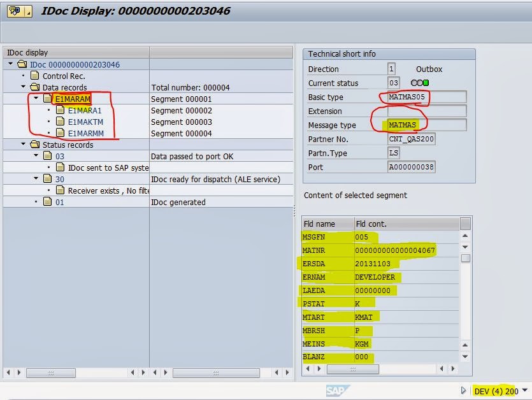This screenshot has width=532, height=400.
Task: Click the status 03 document icon
Action: click(48, 155)
